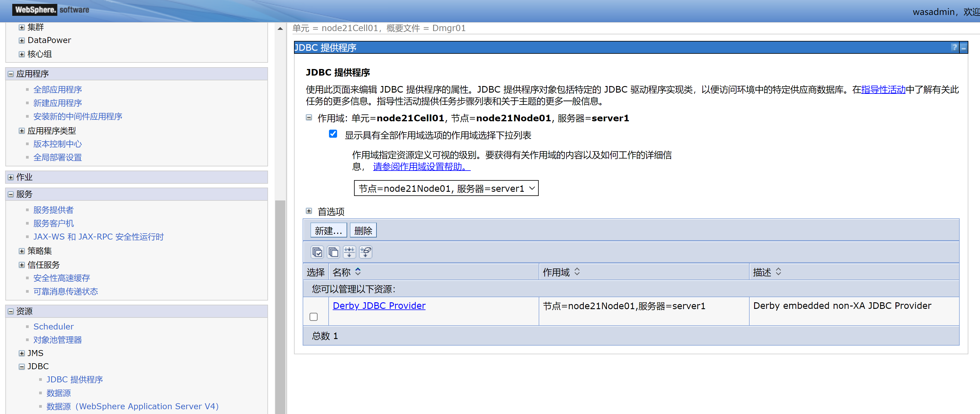Viewport: 980px width, 414px height.
Task: Click the 新建... button
Action: 328,230
